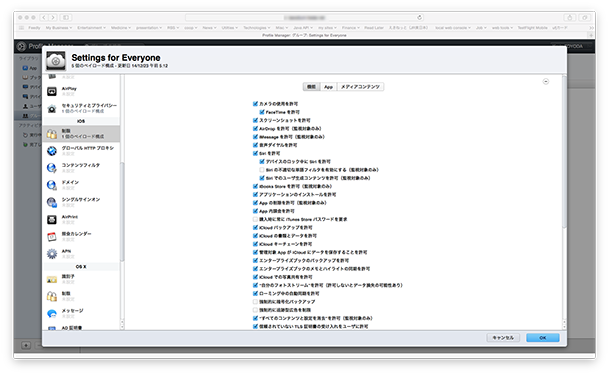Switch to the 機能 tab
609x375 pixels.
point(311,87)
